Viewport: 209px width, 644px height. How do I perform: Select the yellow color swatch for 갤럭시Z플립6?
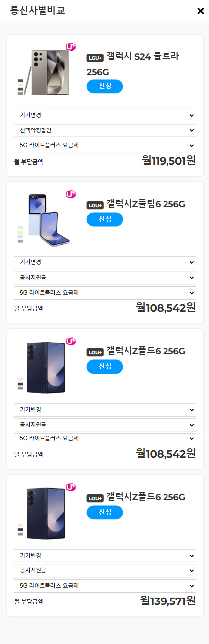(20, 232)
